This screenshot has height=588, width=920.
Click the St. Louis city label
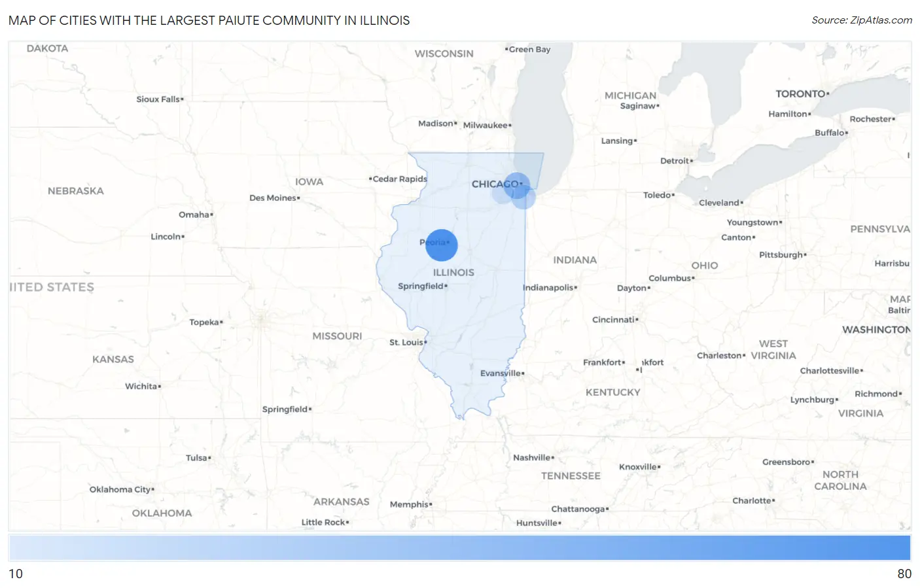(x=408, y=342)
